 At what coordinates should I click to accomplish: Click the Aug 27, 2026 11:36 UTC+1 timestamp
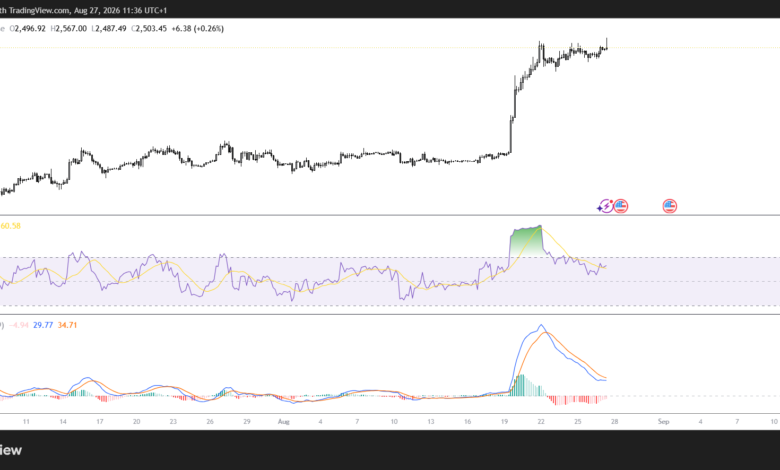point(120,10)
